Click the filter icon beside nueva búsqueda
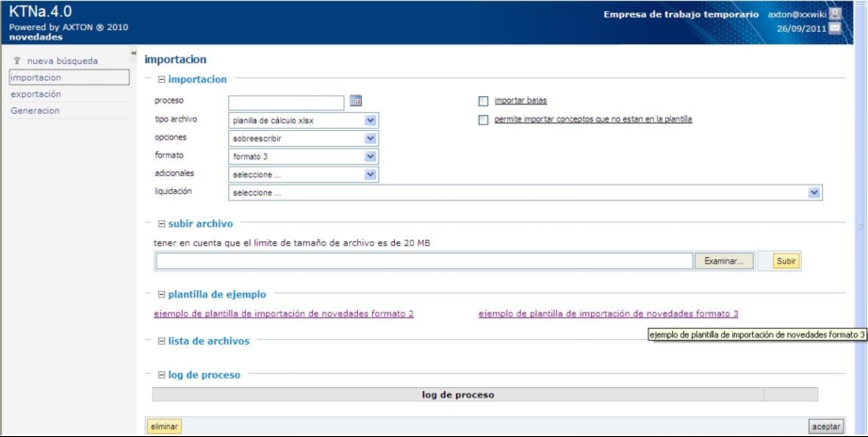Viewport: 868px width, 437px height. pos(17,61)
